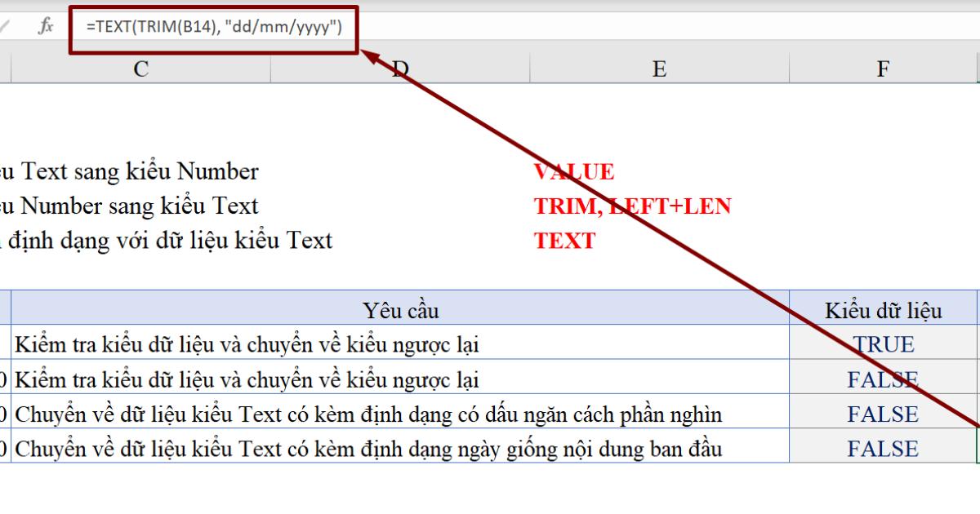This screenshot has width=980, height=514.
Task: Click the 'Yêu cầu' table header cell
Action: point(400,311)
